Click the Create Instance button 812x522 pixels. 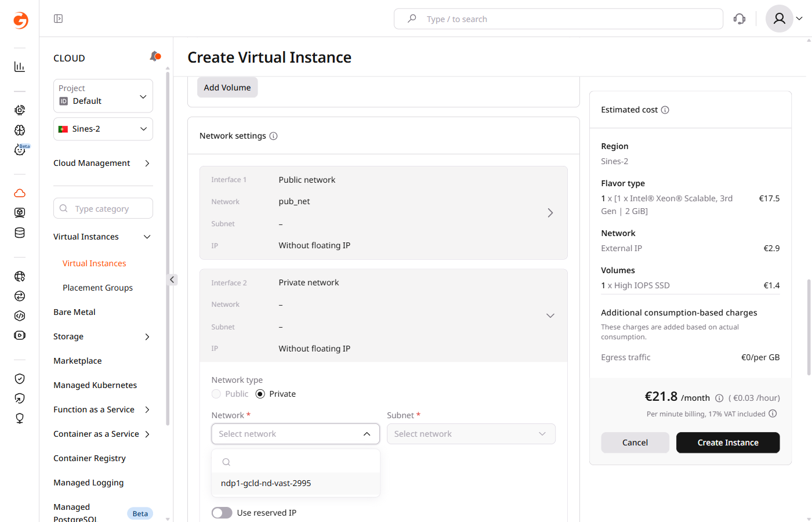point(728,443)
